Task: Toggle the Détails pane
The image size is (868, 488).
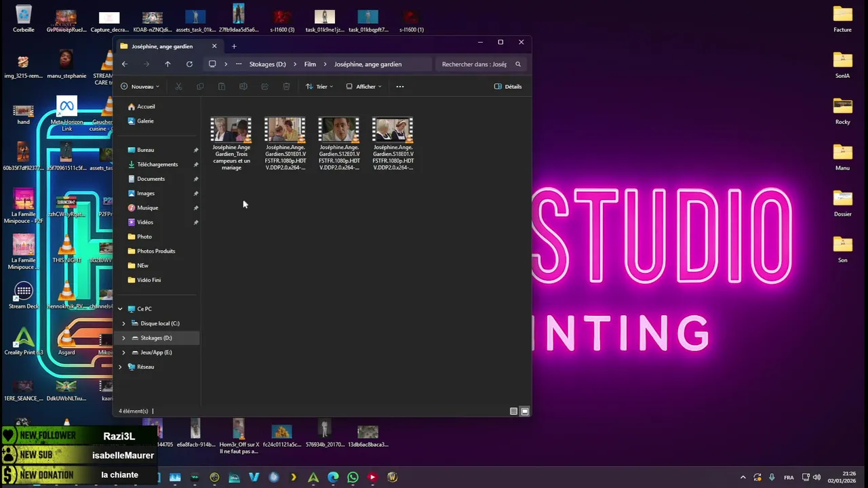Action: pos(508,87)
